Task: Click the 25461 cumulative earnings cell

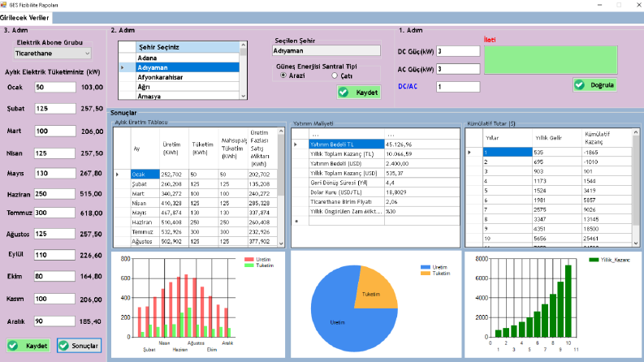Action: click(607, 239)
